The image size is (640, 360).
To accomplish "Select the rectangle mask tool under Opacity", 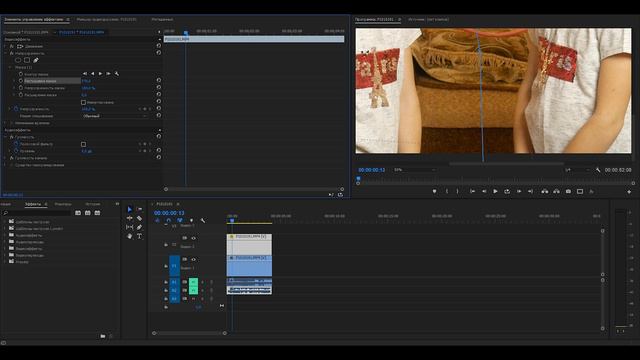I will coord(27,60).
